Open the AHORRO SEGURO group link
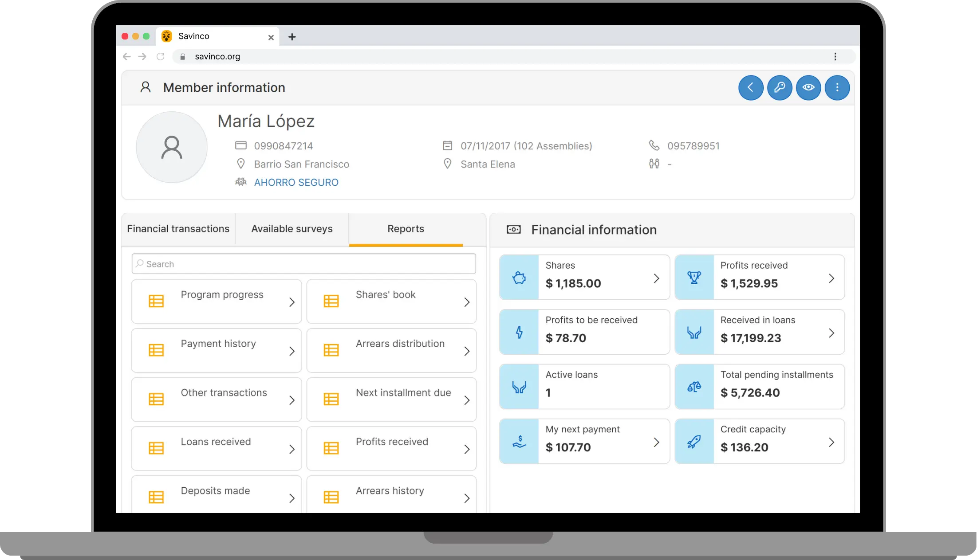Viewport: 977px width, 560px height. [296, 183]
